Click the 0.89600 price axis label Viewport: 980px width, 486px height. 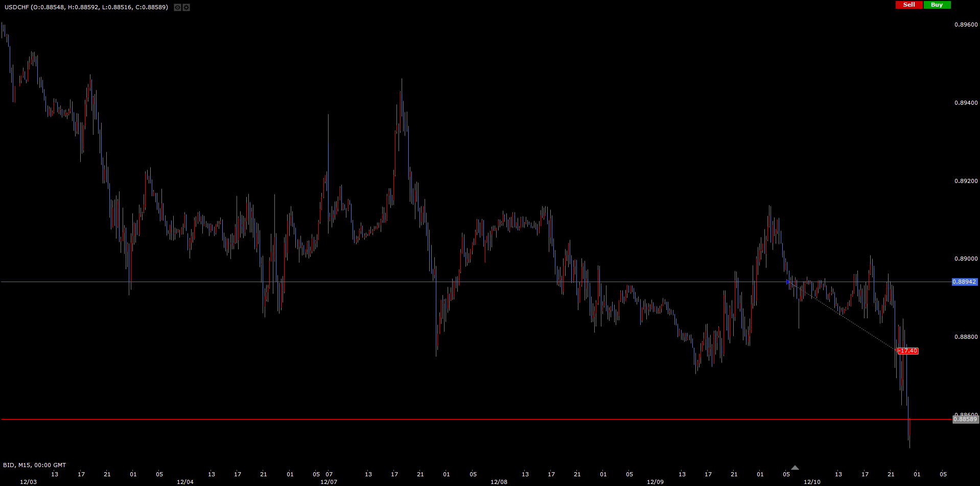pos(966,25)
